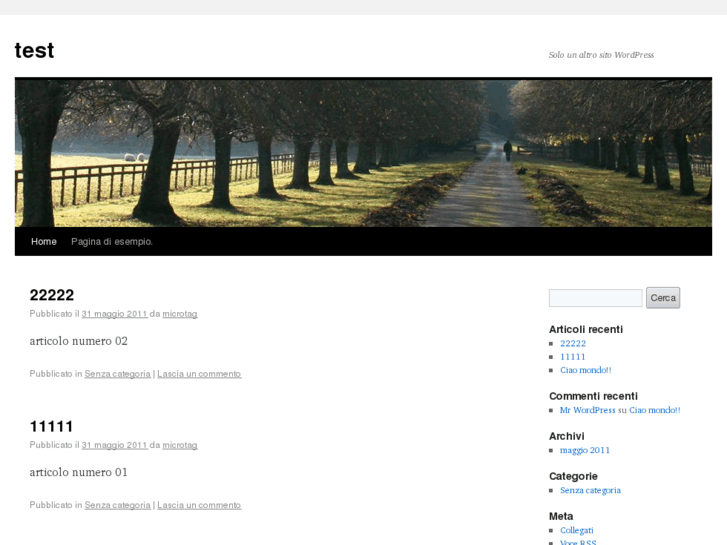
Task: Click the tree avenue header image
Action: [x=363, y=153]
